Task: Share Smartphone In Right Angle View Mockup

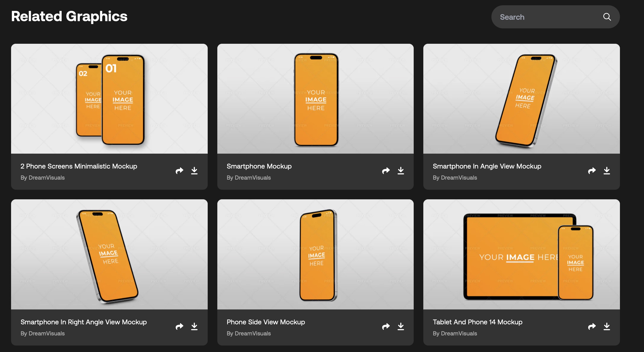Action: [x=179, y=326]
